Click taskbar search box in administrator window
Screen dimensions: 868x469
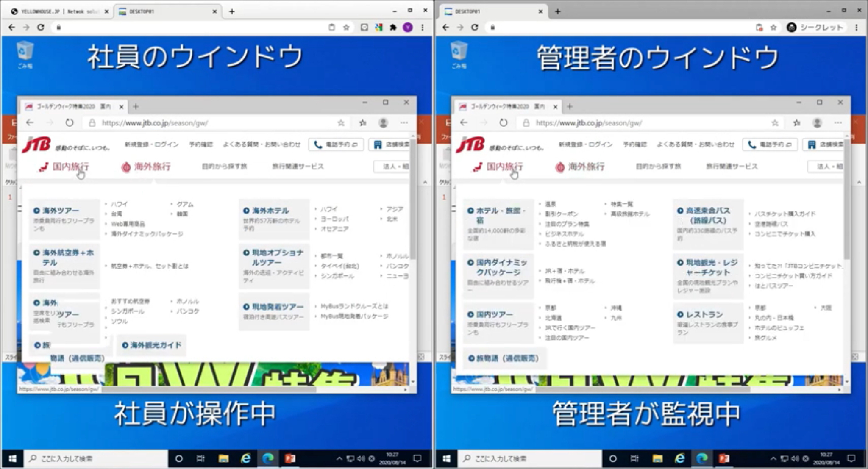530,459
